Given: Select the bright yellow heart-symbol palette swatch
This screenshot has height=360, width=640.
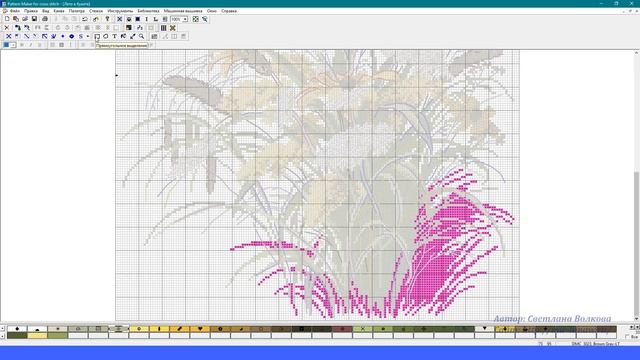Looking at the screenshot, I should [x=200, y=329].
